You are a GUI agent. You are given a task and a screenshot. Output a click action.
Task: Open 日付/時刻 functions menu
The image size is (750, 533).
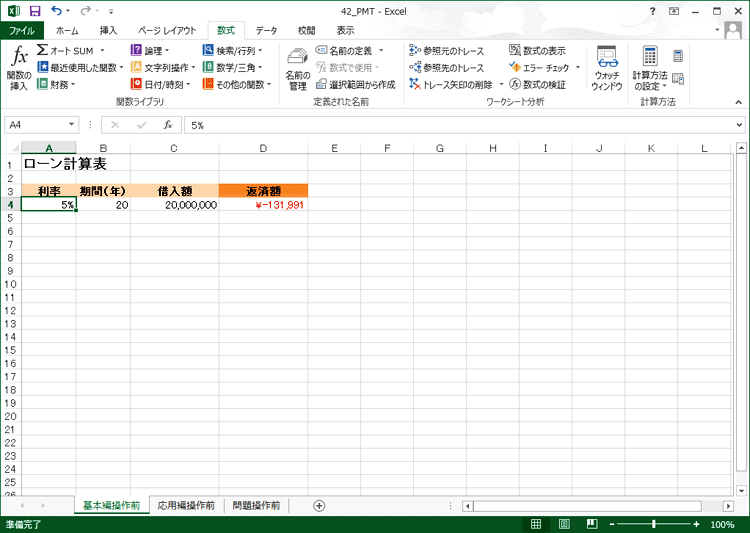(160, 85)
